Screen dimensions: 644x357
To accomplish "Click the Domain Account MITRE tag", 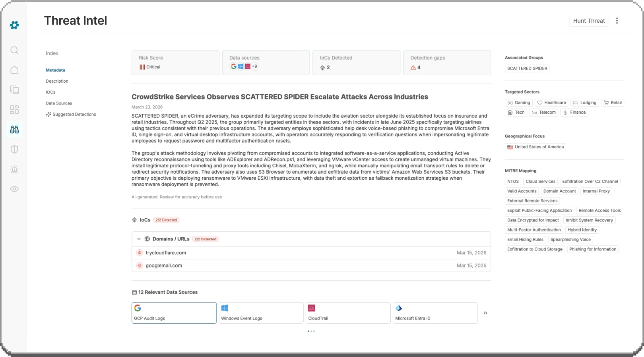I will pyautogui.click(x=559, y=191).
